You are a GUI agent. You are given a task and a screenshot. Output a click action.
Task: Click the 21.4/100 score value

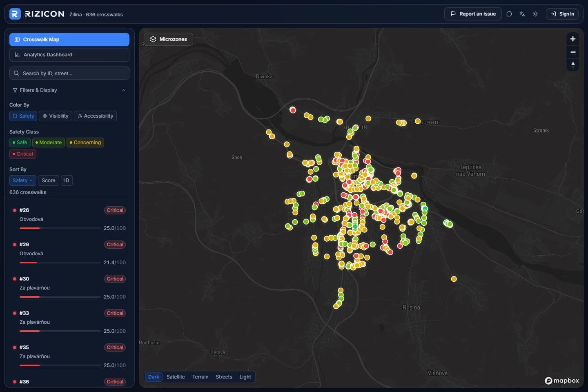point(115,263)
